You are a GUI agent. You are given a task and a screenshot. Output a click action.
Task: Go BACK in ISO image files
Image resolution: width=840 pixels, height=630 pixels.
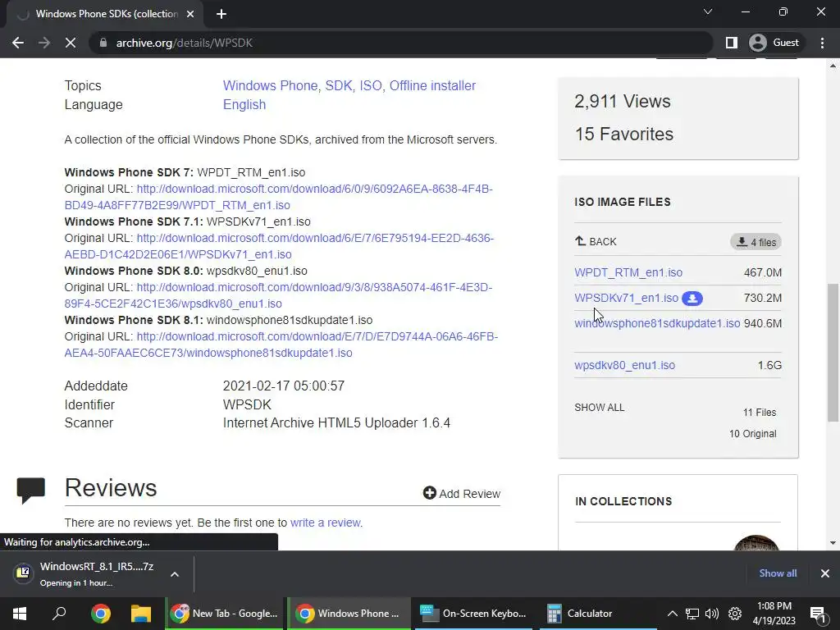tap(596, 242)
